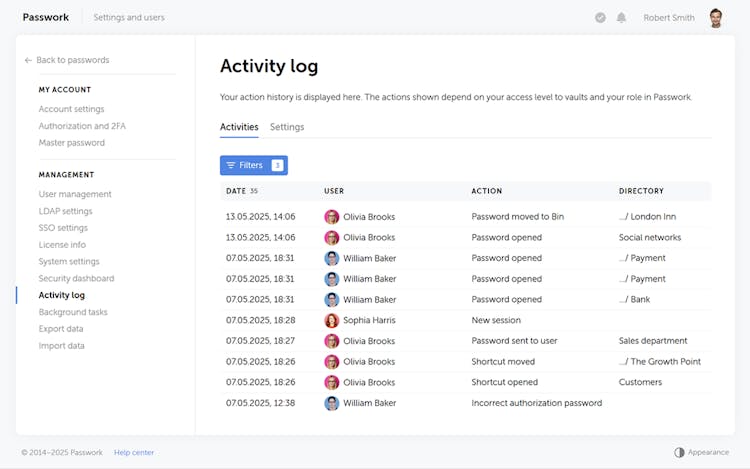
Task: Open the Password sent to user entry
Action: (516, 341)
